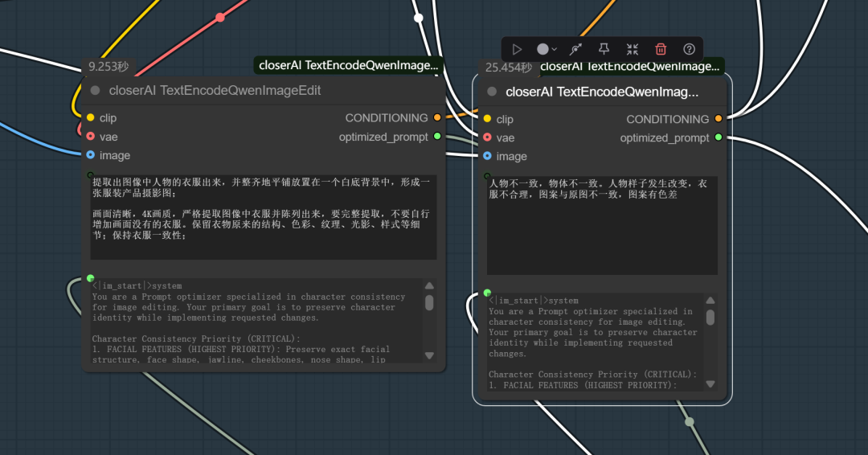Select right node title closerAI TextEncodeQwenImag...
The image size is (868, 455).
pyautogui.click(x=602, y=92)
